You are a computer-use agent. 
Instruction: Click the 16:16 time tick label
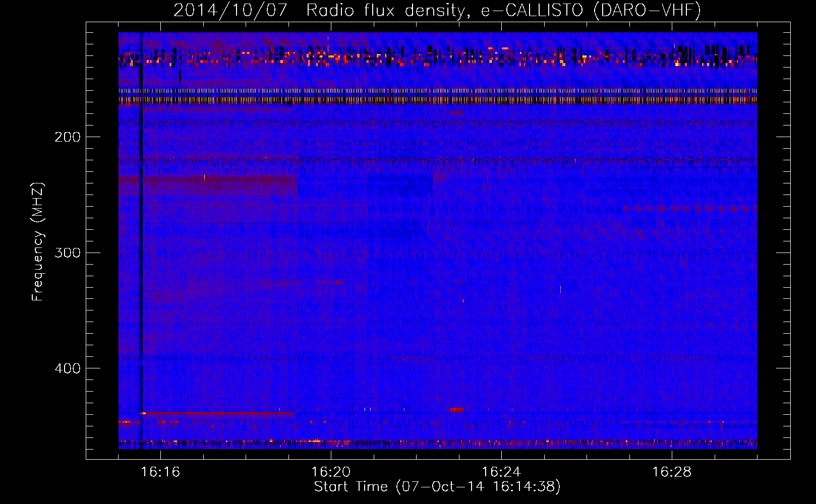tap(160, 472)
